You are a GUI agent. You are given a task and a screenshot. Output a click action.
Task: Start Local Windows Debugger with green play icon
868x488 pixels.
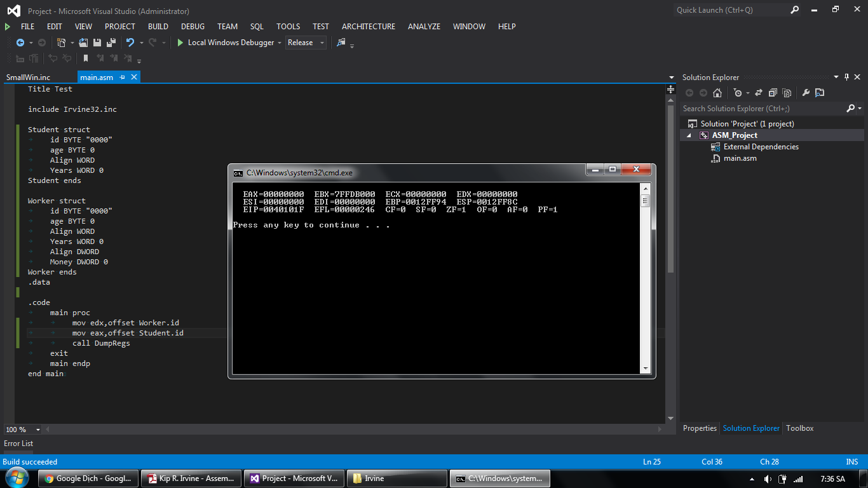pos(180,43)
